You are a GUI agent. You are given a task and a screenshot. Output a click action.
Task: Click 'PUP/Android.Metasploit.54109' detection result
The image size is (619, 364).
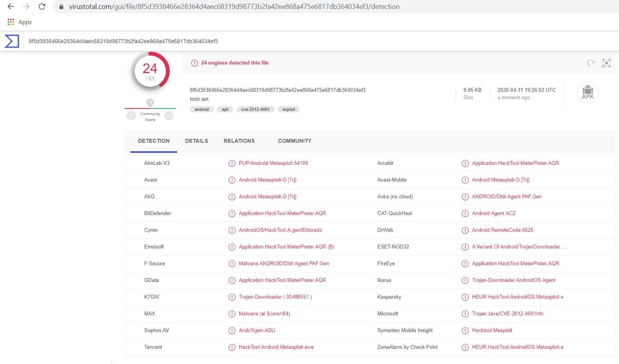[x=273, y=163]
